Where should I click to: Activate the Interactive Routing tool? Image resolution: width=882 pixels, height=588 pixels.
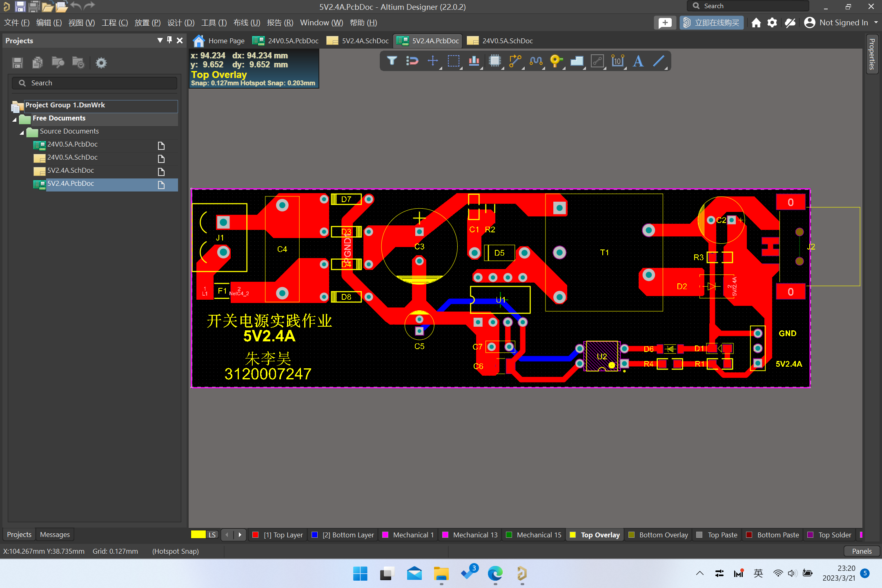[x=515, y=61]
